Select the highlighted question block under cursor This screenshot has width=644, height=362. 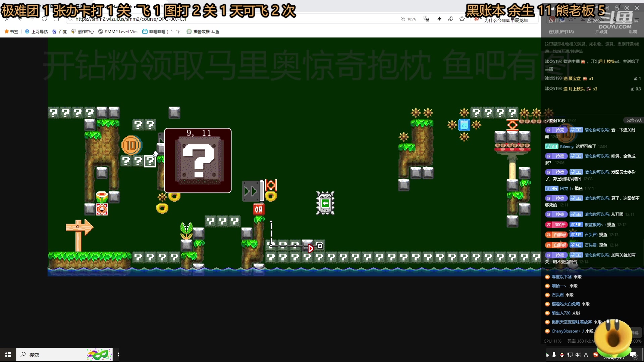pos(150,161)
